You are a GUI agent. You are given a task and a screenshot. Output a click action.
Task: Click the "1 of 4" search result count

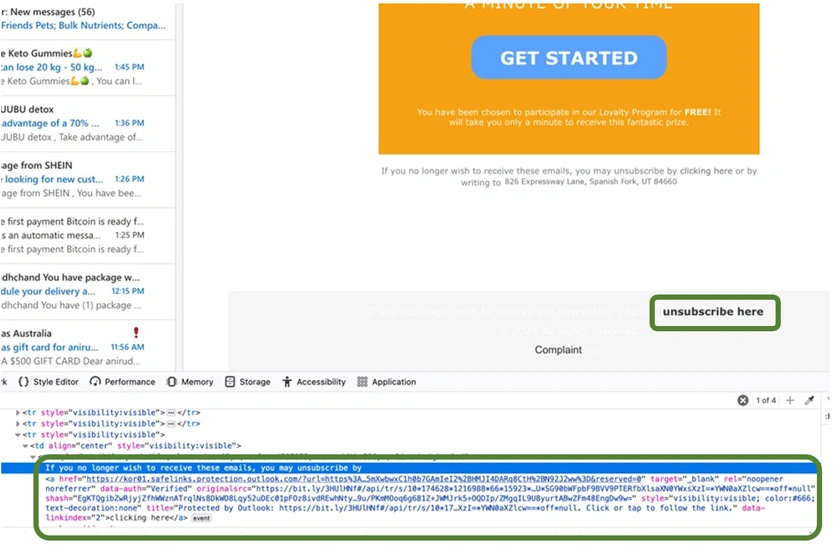[766, 400]
